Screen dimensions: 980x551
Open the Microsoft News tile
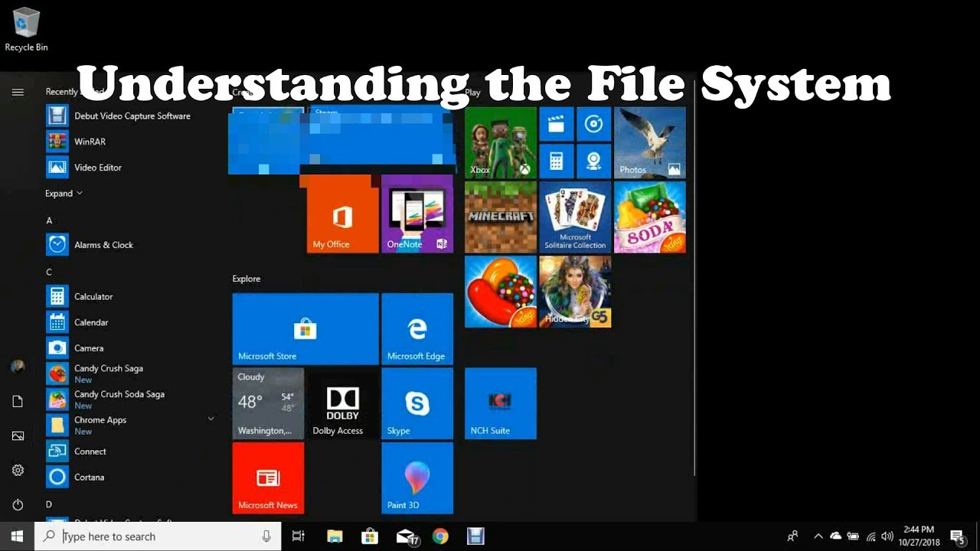[x=268, y=478]
